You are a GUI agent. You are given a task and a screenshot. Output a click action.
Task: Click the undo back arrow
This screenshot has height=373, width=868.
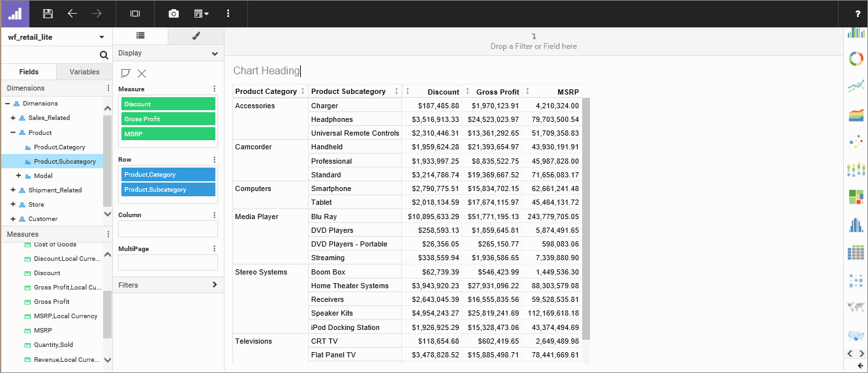72,14
